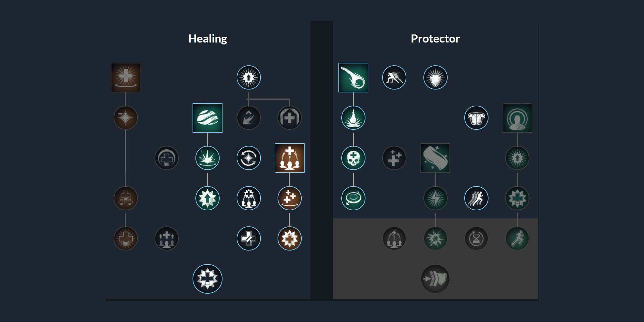Click the skull with cross passive node

coord(353,158)
